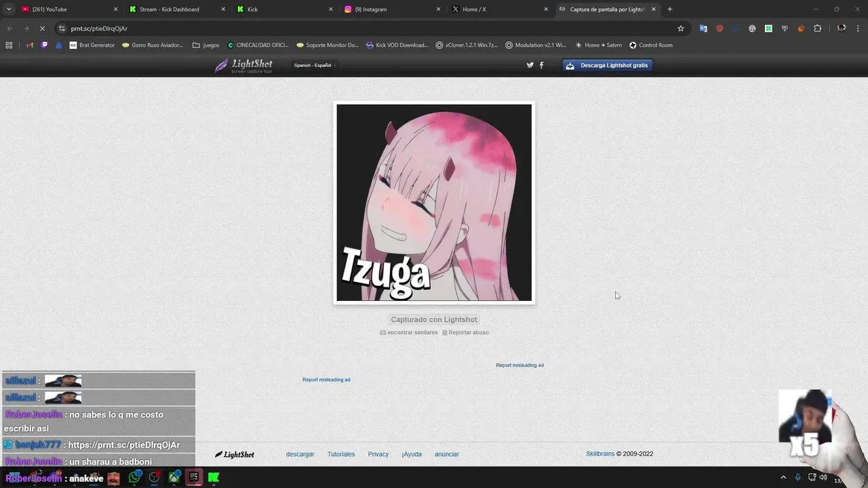Screen dimensions: 868x488
Task: Go back to the previous page
Action: pos(9,28)
